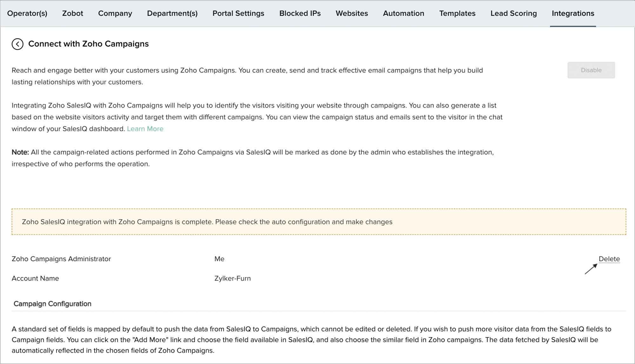Select the Zoho Campaigns Administrator label
The height and width of the screenshot is (364, 635).
click(x=61, y=259)
